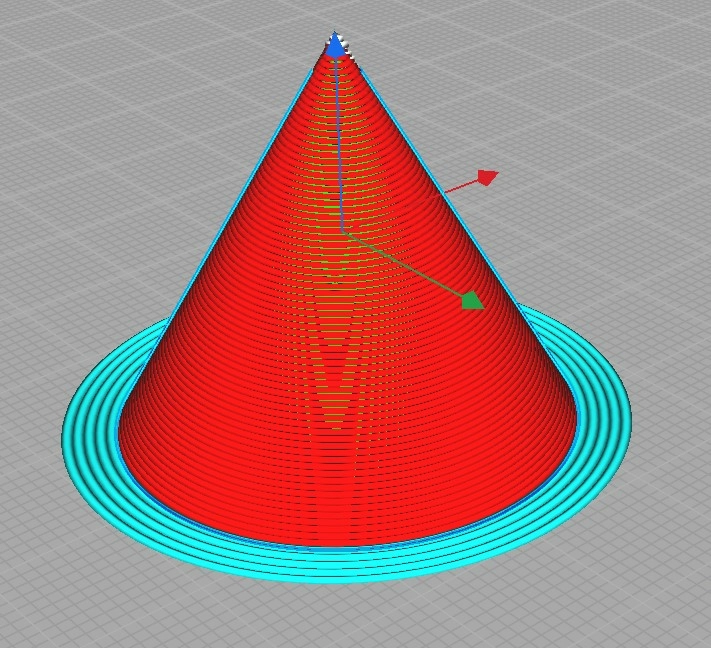This screenshot has width=711, height=648.
Task: Select the gizmo origin where axes meet
Action: click(x=343, y=232)
